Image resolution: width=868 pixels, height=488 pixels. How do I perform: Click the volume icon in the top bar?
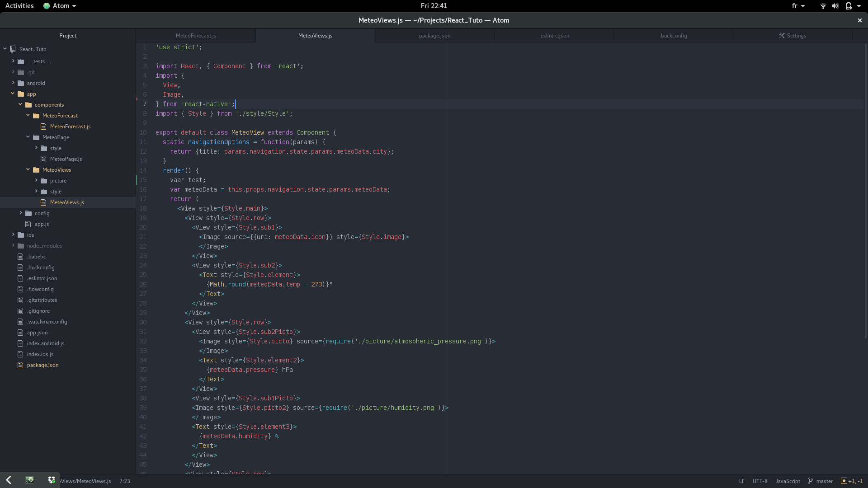click(835, 6)
